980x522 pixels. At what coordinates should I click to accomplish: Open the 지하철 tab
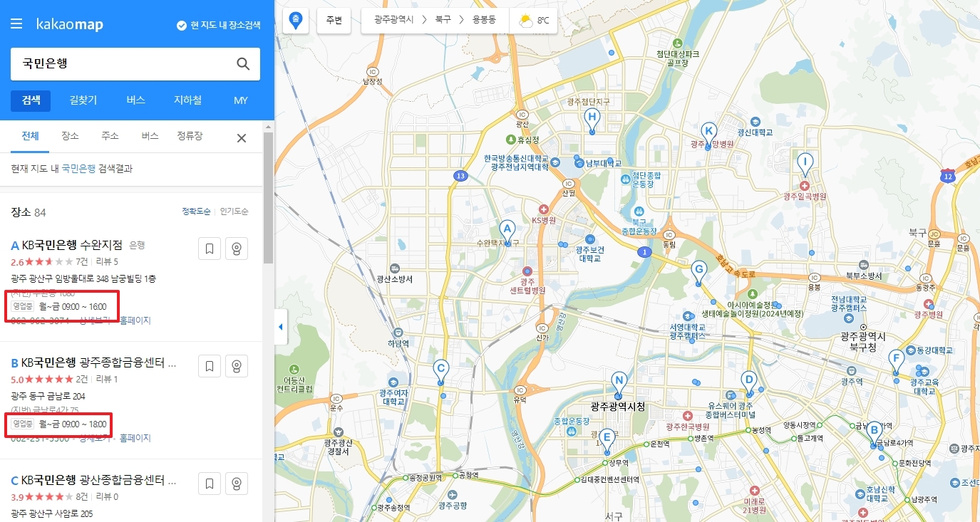tap(187, 100)
